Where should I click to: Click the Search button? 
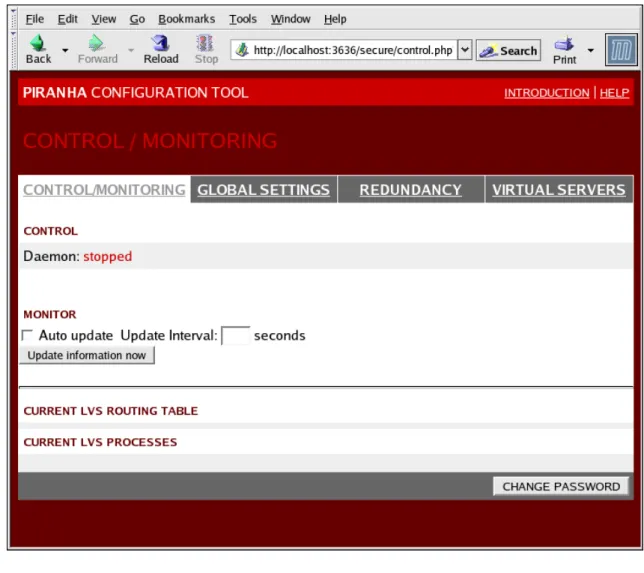[508, 50]
